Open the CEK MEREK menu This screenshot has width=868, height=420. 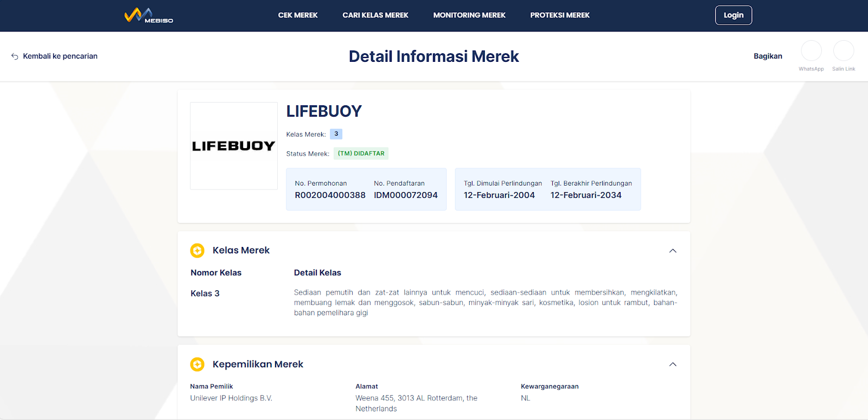click(298, 15)
